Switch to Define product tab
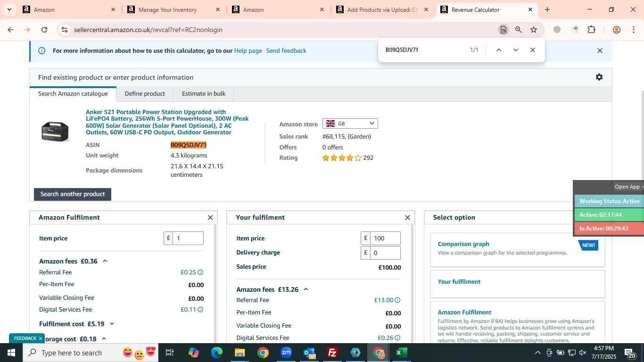 (145, 93)
